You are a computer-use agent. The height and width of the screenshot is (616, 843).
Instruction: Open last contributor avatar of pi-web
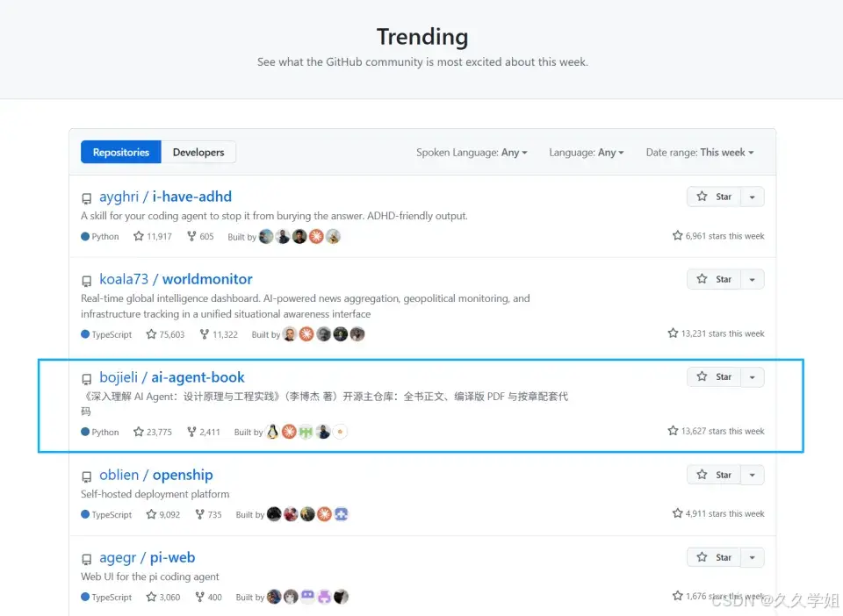(x=341, y=597)
